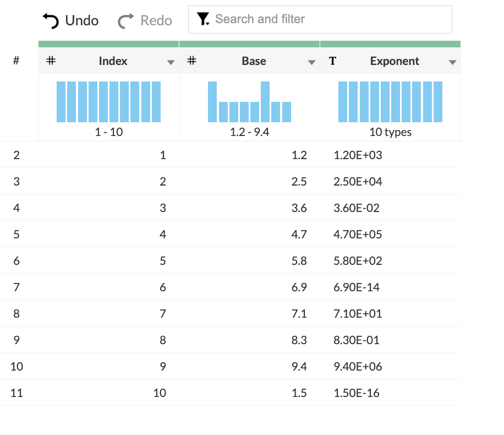Click the filter funnel icon

(x=203, y=20)
